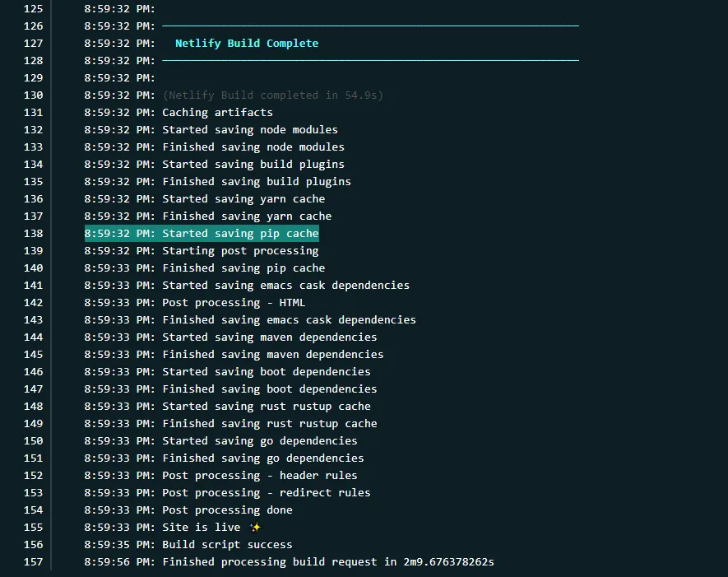
Task: Click 'Finished saving yarn cache' log line
Action: pos(208,216)
